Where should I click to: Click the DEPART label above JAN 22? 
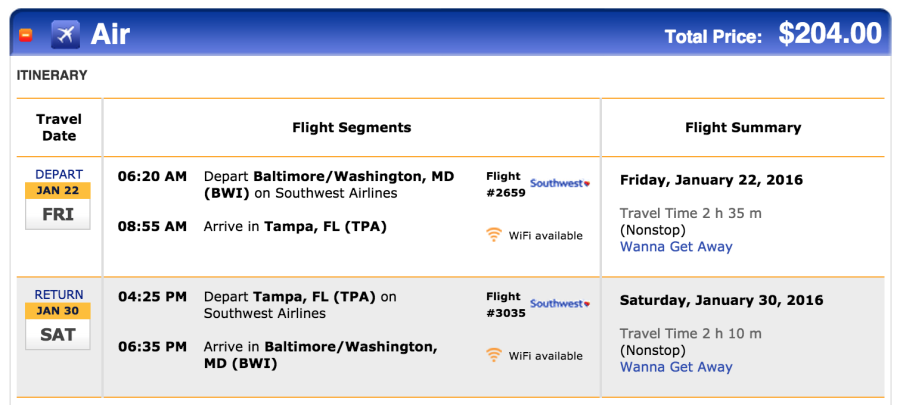point(59,174)
